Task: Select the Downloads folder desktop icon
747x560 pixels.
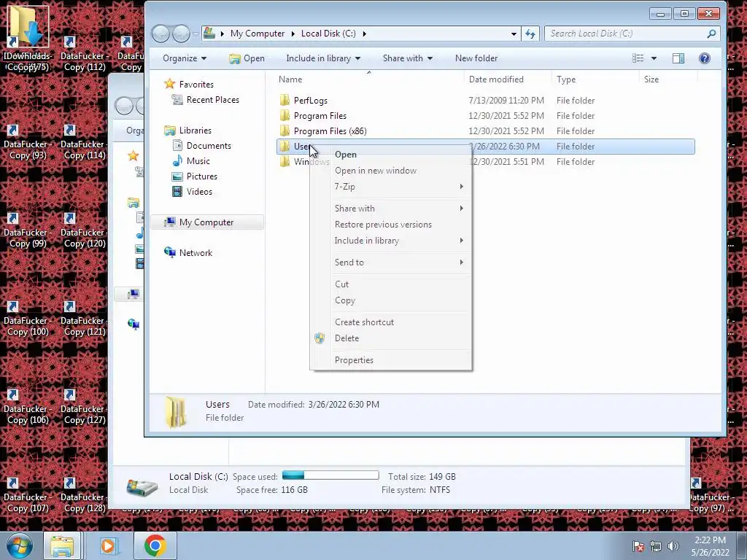Action: [x=27, y=39]
